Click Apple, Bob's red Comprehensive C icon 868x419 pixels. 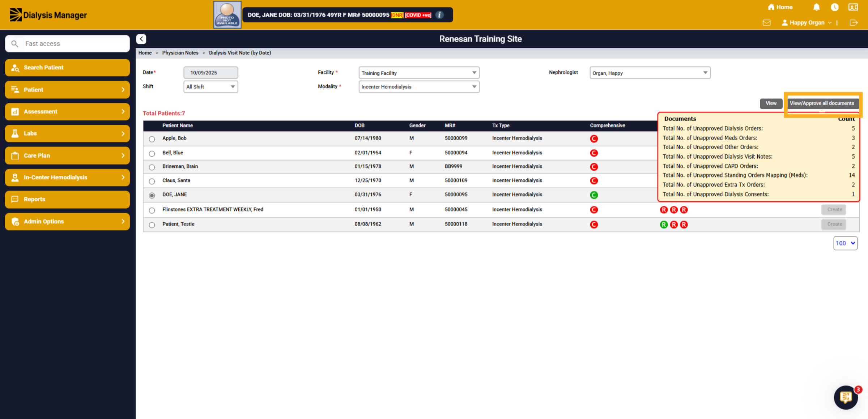[594, 138]
